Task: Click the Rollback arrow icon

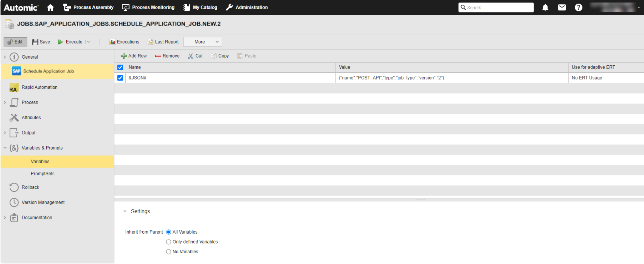Action: coord(14,187)
